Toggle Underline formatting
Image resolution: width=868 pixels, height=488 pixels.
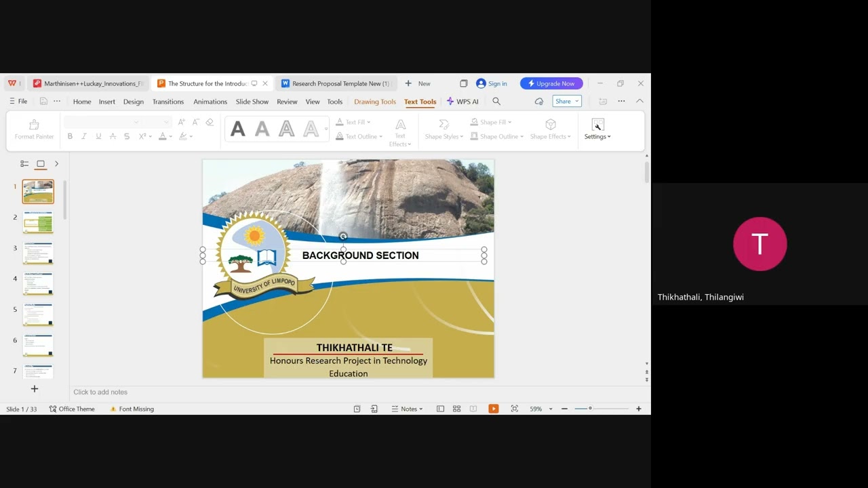[x=98, y=136]
